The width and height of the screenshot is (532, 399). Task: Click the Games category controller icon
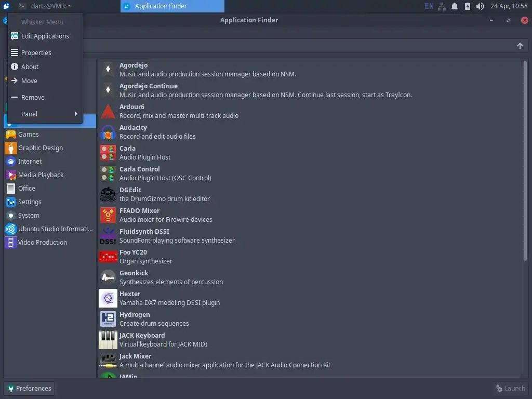click(11, 135)
